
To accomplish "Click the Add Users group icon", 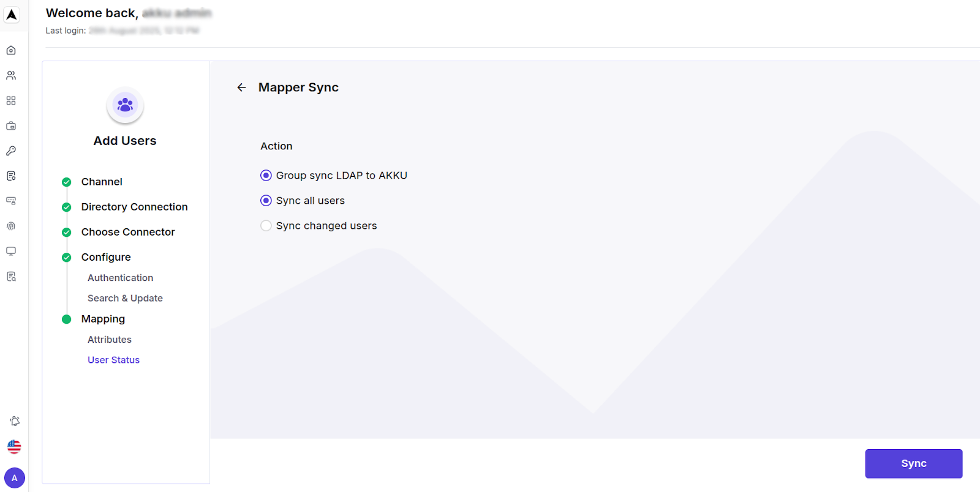I will click(125, 105).
